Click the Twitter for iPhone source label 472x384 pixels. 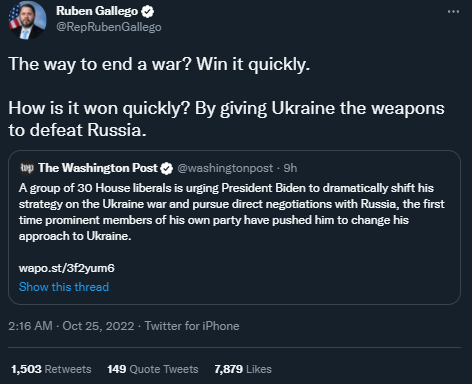(x=192, y=326)
